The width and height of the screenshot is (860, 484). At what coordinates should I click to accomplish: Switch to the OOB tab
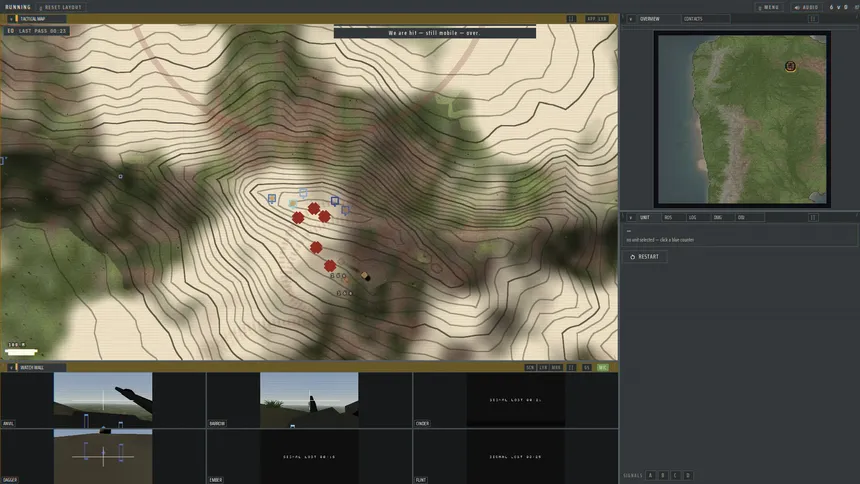click(749, 217)
